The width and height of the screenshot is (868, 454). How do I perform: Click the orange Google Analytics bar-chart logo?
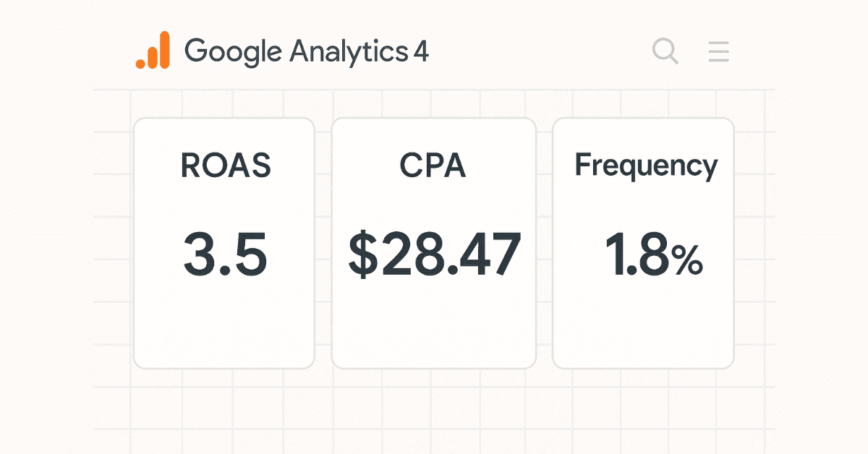click(153, 51)
